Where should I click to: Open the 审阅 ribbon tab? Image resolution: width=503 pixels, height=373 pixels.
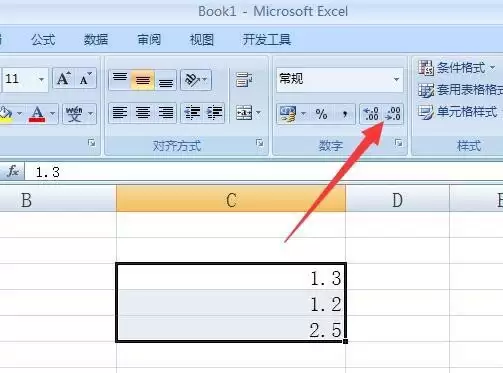pyautogui.click(x=149, y=40)
